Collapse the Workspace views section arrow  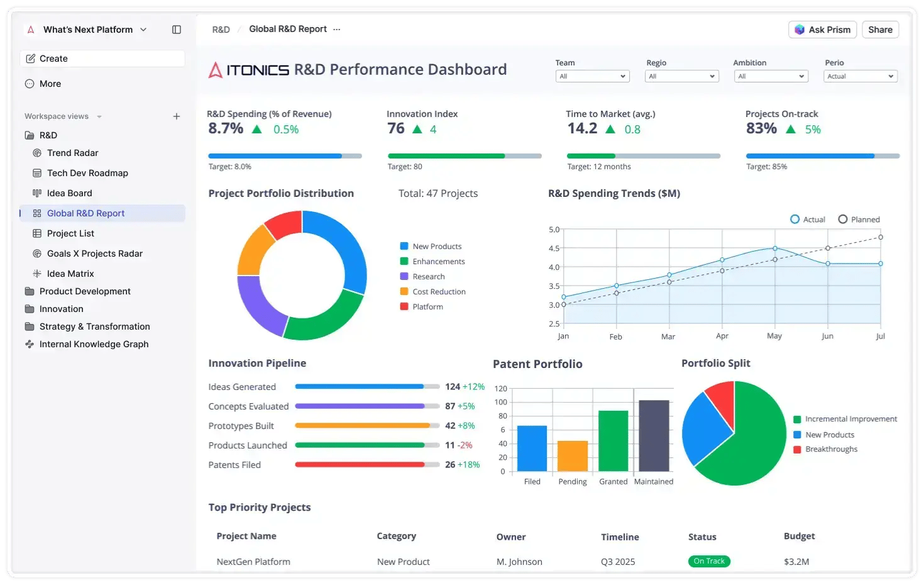[x=99, y=116]
